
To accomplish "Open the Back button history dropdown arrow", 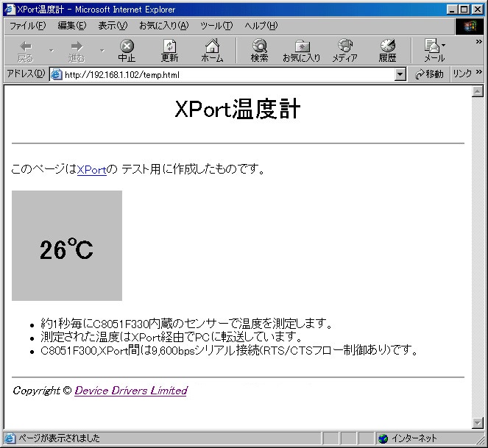I will [x=52, y=51].
